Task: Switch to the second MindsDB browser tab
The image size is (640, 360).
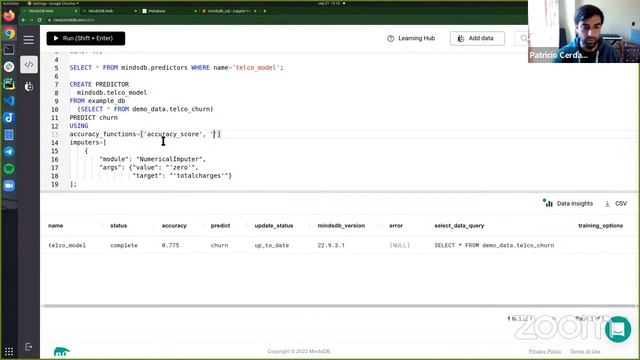Action: pos(109,11)
